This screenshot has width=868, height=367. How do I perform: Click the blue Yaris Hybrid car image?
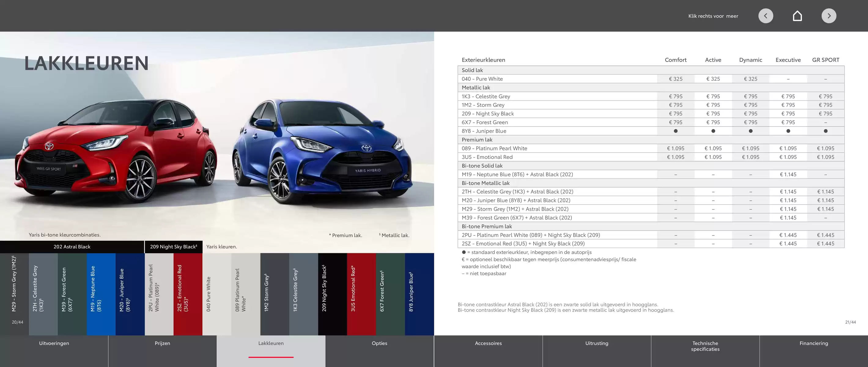click(322, 152)
